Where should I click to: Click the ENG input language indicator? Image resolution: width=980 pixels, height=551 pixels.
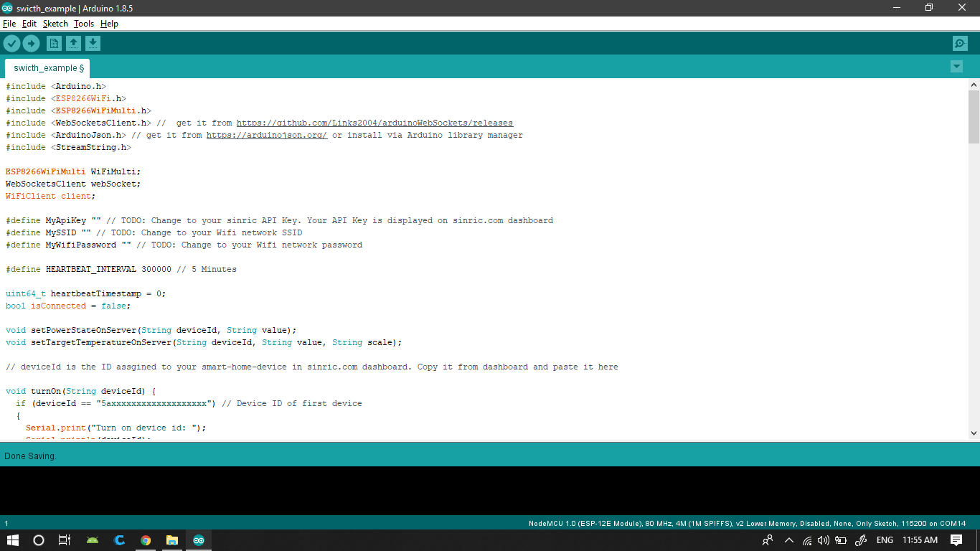885,540
